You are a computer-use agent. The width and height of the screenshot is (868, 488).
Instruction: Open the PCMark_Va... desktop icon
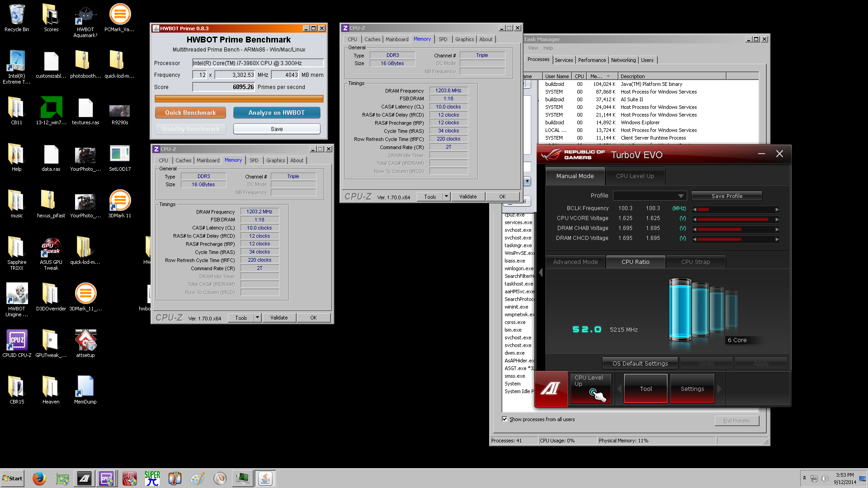coord(119,18)
